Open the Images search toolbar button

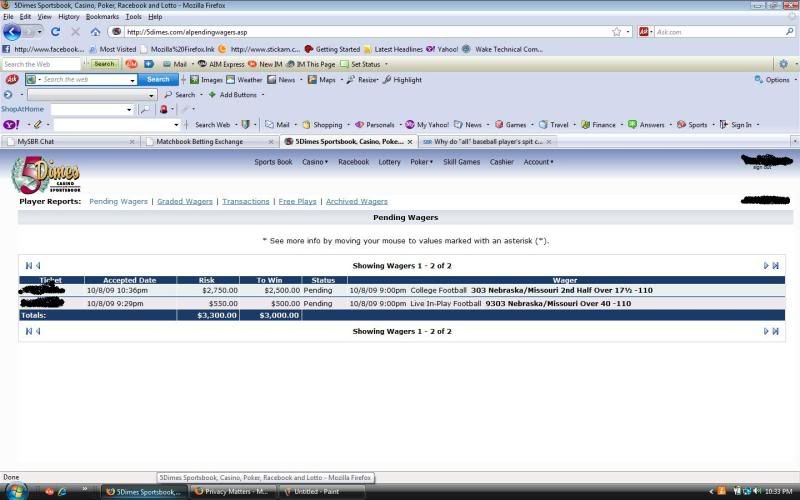(207, 79)
